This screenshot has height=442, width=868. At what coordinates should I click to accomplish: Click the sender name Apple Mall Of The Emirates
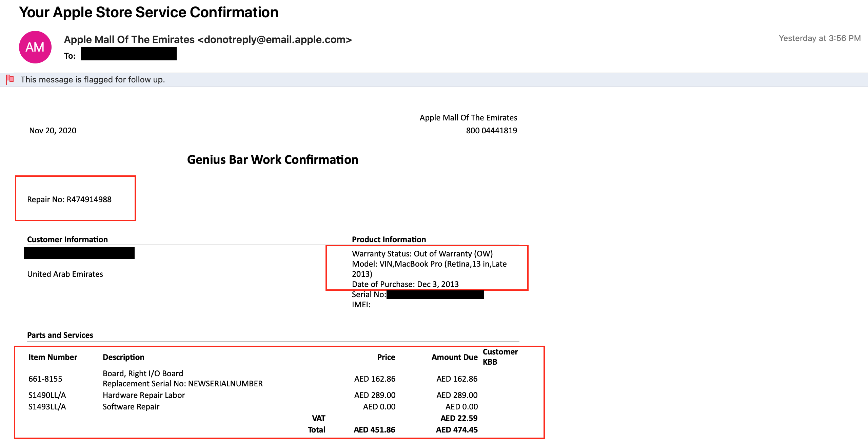pos(129,40)
